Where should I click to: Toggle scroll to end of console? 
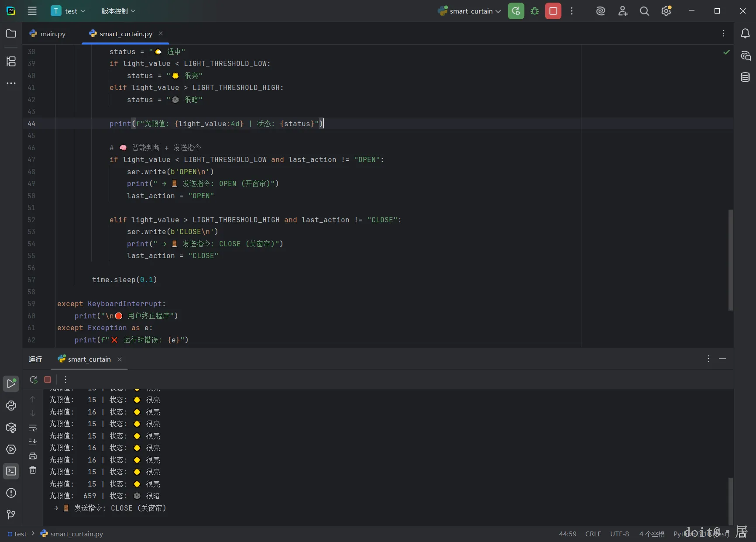(x=33, y=442)
